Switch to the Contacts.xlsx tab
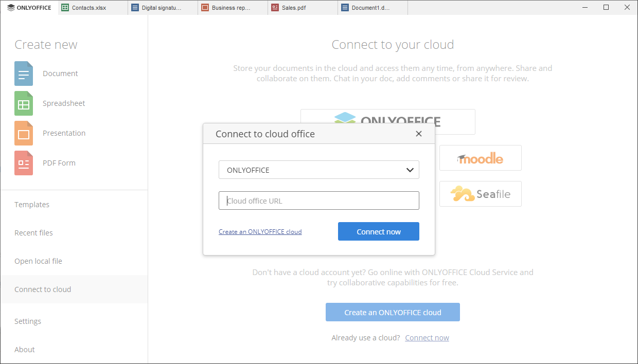The height and width of the screenshot is (364, 638). tap(93, 8)
